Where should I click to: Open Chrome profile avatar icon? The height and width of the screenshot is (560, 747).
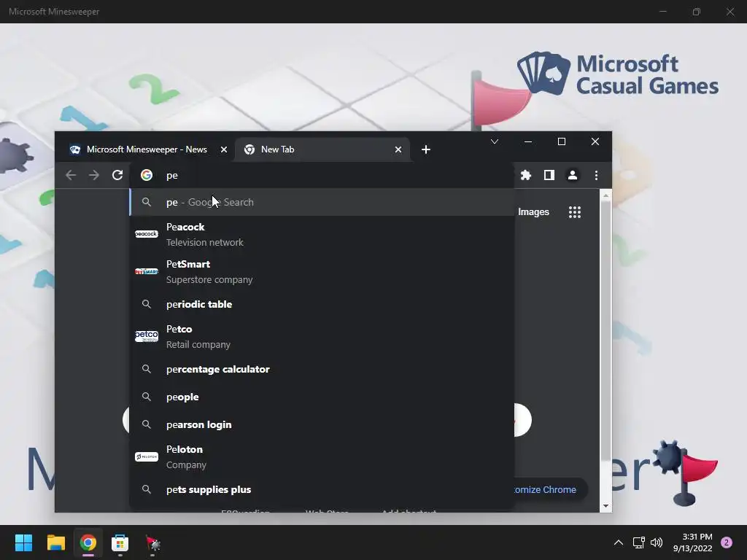pos(573,175)
